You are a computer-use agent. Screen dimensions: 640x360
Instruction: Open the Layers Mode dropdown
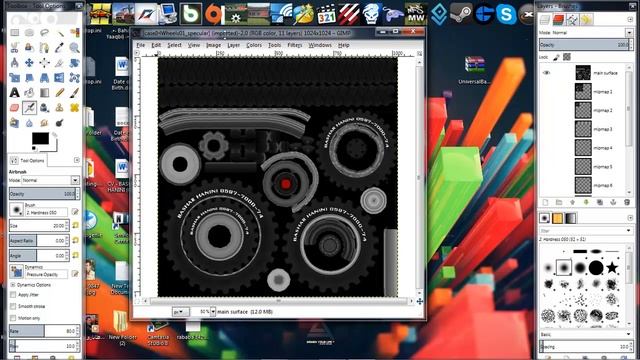coord(629,32)
